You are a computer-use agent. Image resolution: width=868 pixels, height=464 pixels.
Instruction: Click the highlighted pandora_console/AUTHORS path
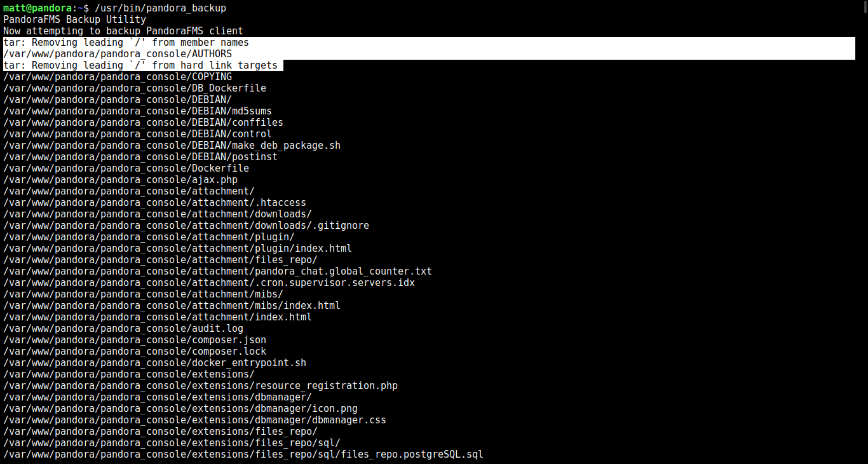[118, 54]
